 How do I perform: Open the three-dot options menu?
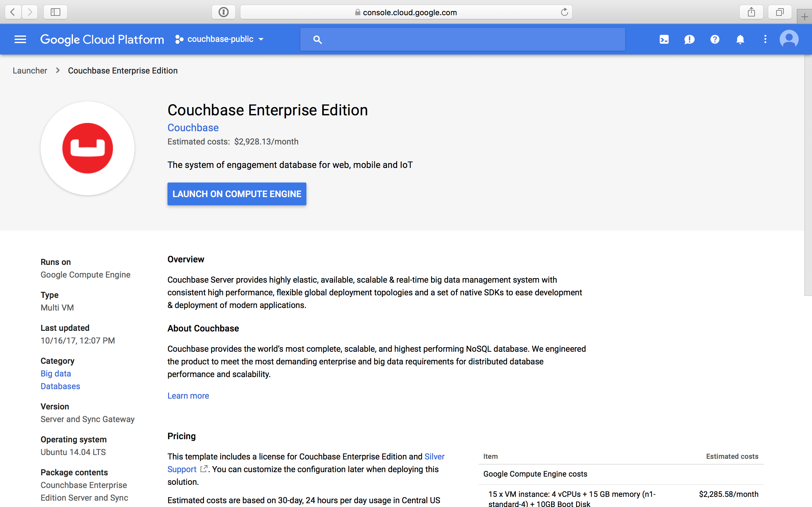click(x=765, y=39)
